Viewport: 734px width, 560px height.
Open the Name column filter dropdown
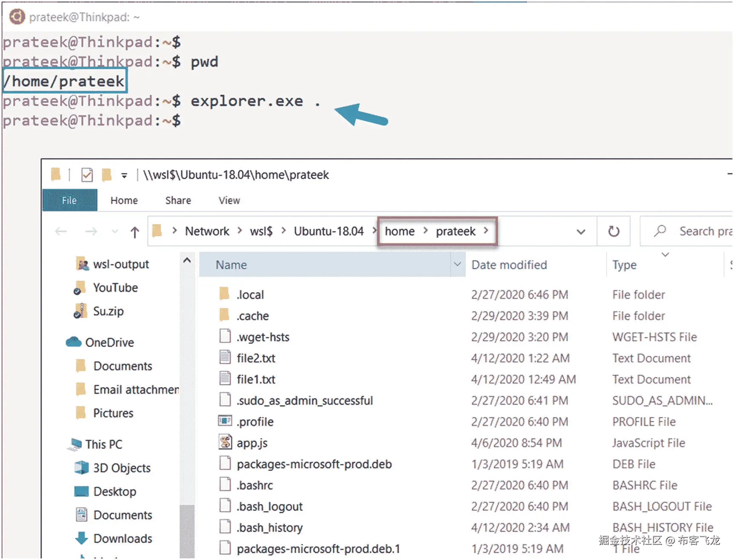coord(457,264)
